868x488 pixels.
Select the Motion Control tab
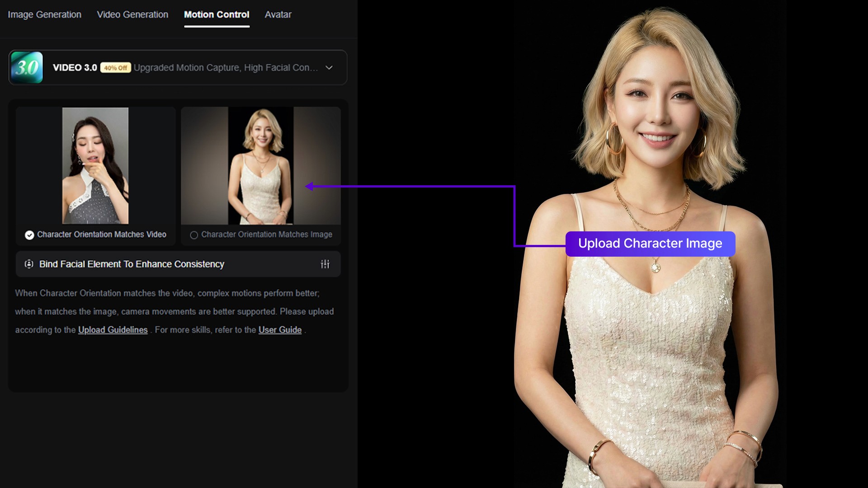click(217, 14)
